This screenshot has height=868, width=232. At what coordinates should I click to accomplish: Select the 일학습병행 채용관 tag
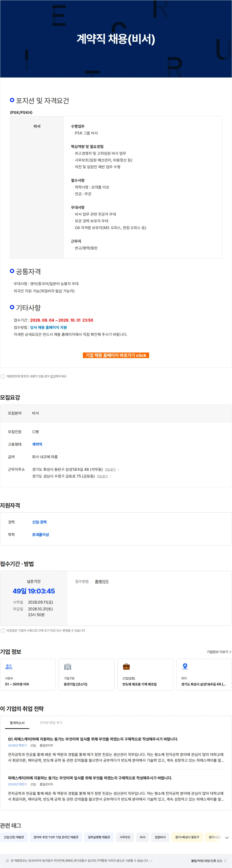[x=99, y=837]
